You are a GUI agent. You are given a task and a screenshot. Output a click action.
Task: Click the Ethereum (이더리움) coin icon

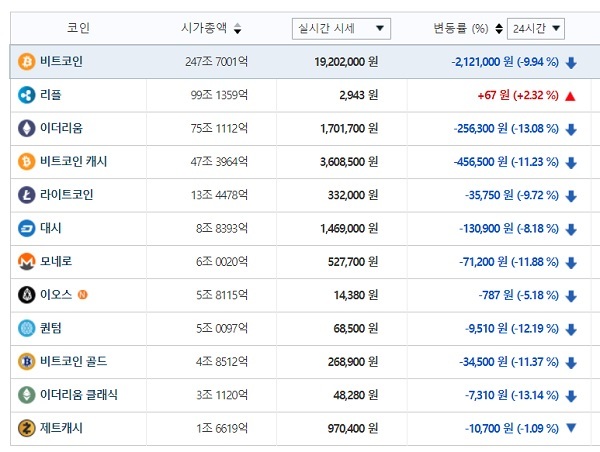click(26, 128)
